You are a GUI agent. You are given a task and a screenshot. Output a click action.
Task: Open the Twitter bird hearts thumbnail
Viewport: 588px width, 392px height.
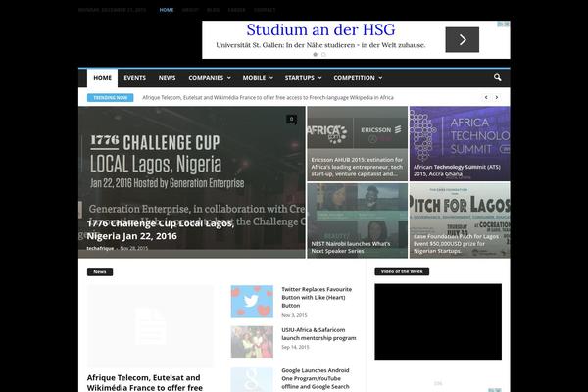point(252,301)
